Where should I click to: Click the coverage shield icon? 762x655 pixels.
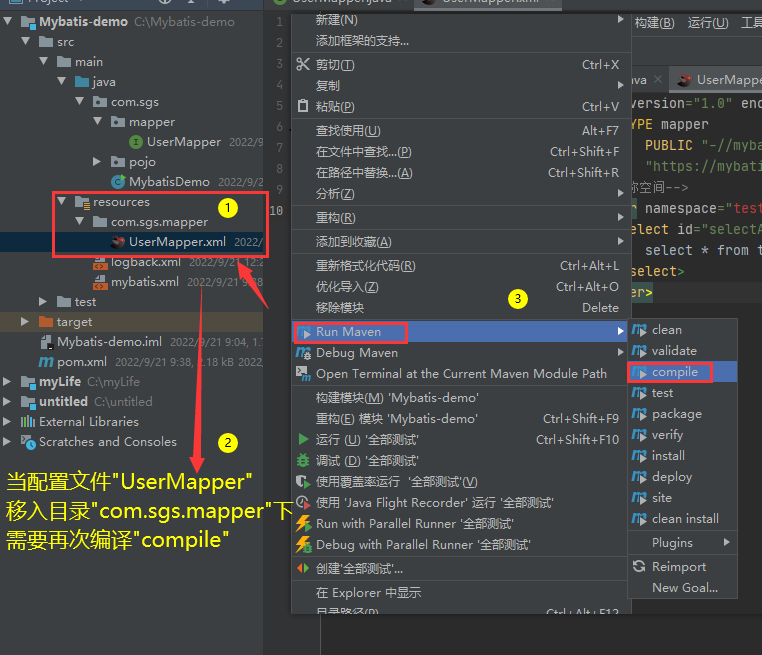303,482
